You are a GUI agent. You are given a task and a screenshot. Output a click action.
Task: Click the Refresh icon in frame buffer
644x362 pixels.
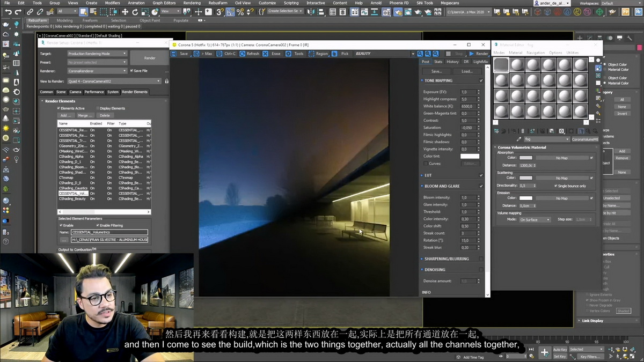pyautogui.click(x=242, y=54)
